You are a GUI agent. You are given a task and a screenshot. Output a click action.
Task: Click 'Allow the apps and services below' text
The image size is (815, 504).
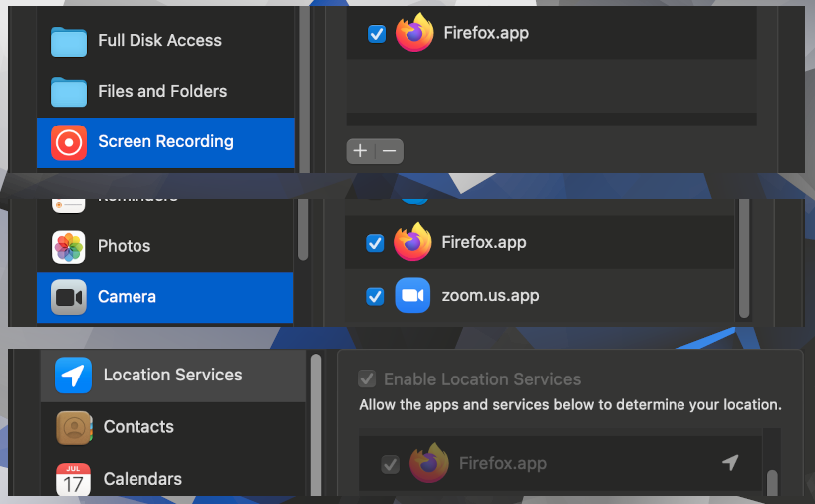(x=570, y=405)
